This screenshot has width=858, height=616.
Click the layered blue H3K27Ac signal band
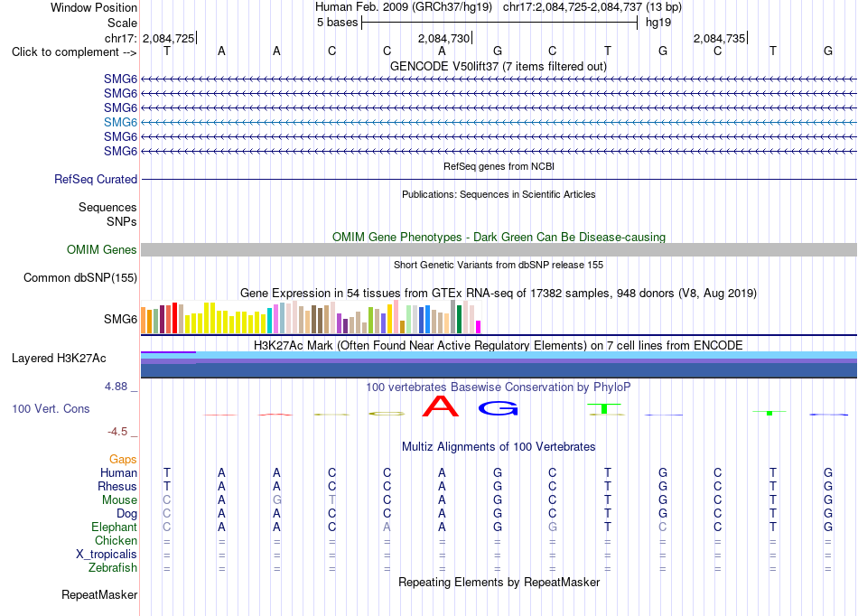[x=499, y=364]
